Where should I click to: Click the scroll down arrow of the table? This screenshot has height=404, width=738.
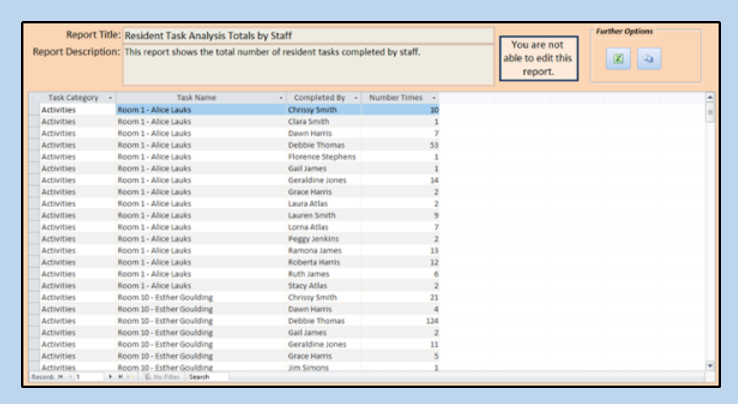coord(711,366)
